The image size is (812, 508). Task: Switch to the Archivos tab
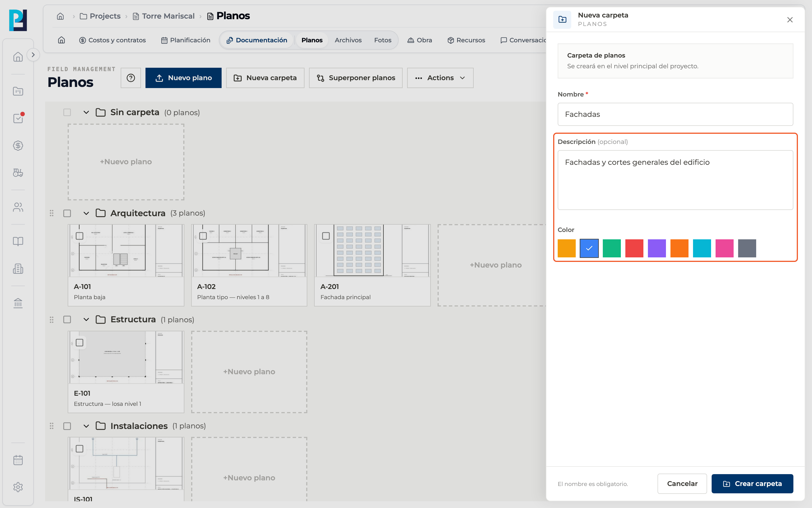click(348, 40)
